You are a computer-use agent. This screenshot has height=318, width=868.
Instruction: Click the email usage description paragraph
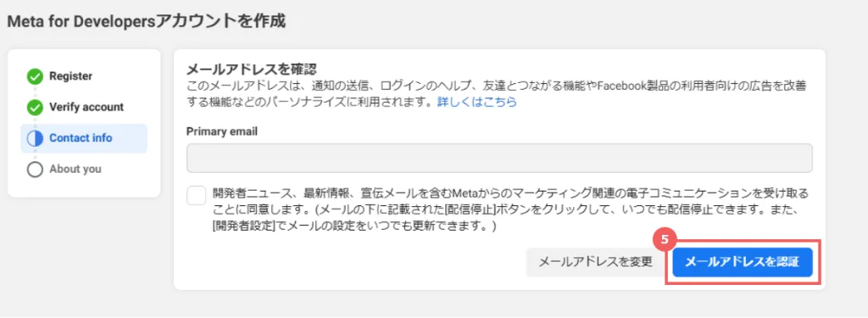coord(497,94)
